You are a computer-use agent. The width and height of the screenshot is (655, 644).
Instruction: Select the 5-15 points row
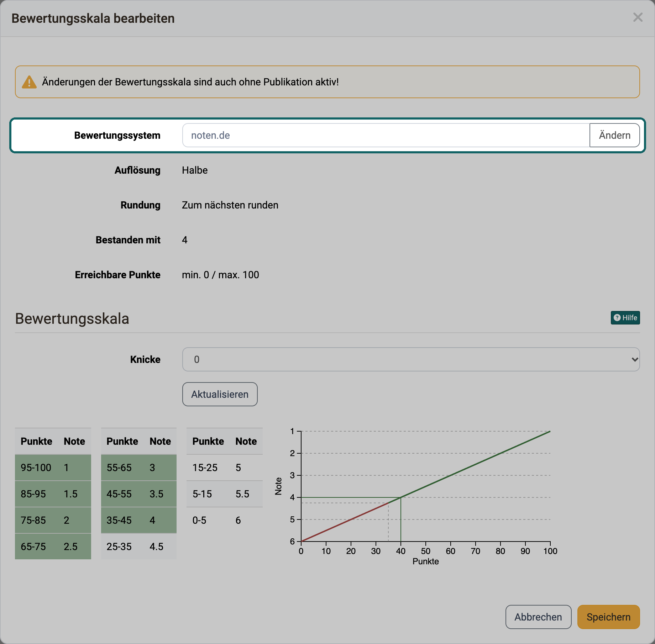[x=225, y=494]
